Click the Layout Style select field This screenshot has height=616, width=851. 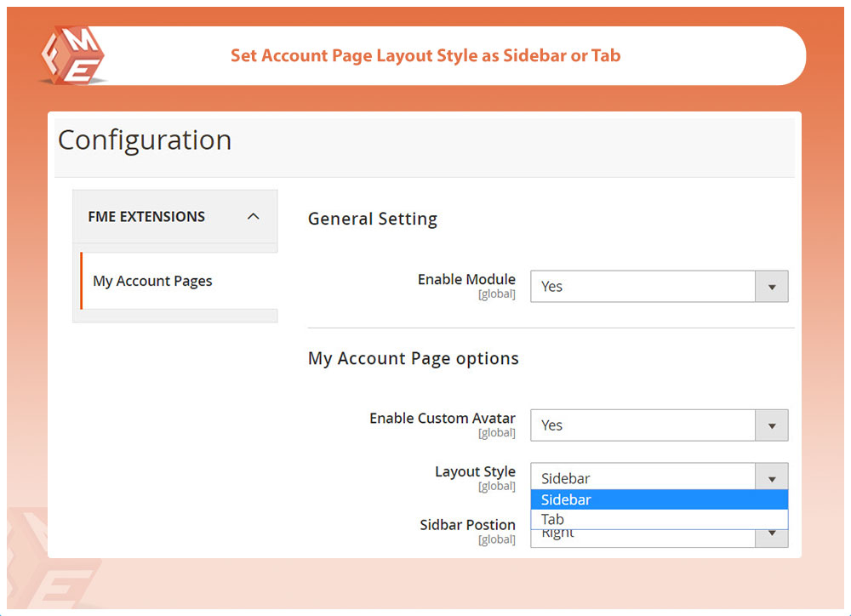point(643,478)
